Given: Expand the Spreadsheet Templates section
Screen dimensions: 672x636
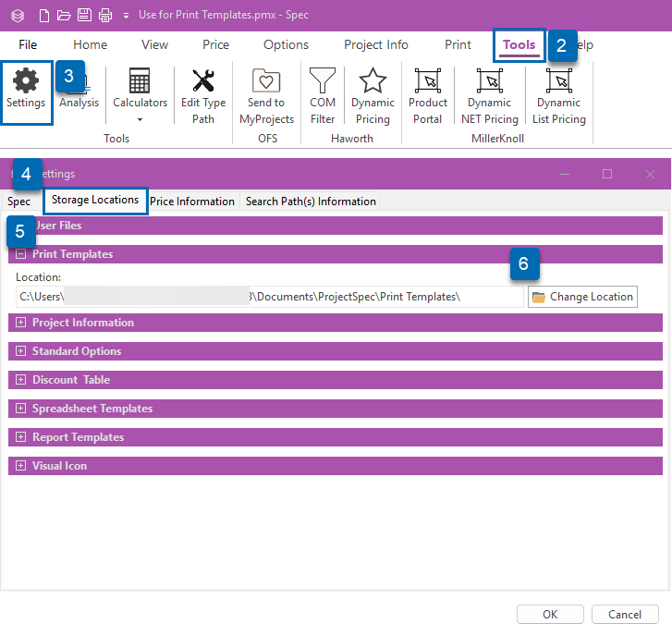Looking at the screenshot, I should 20,409.
